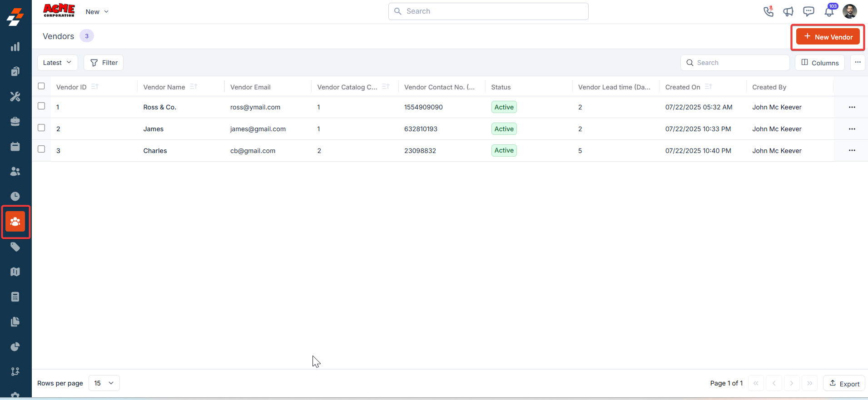Select the checkbox for Ross & Co. row
The height and width of the screenshot is (400, 868).
tap(41, 106)
